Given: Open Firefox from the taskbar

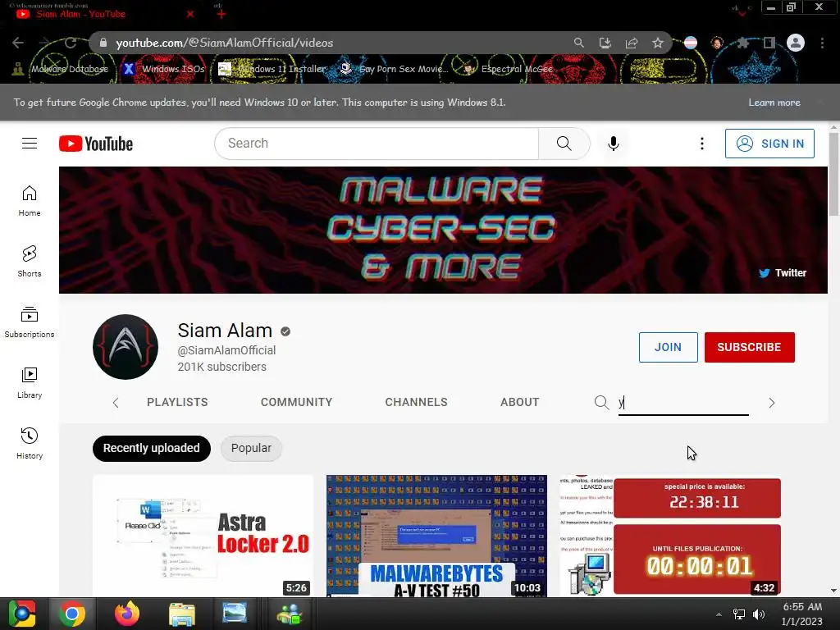Looking at the screenshot, I should point(127,614).
